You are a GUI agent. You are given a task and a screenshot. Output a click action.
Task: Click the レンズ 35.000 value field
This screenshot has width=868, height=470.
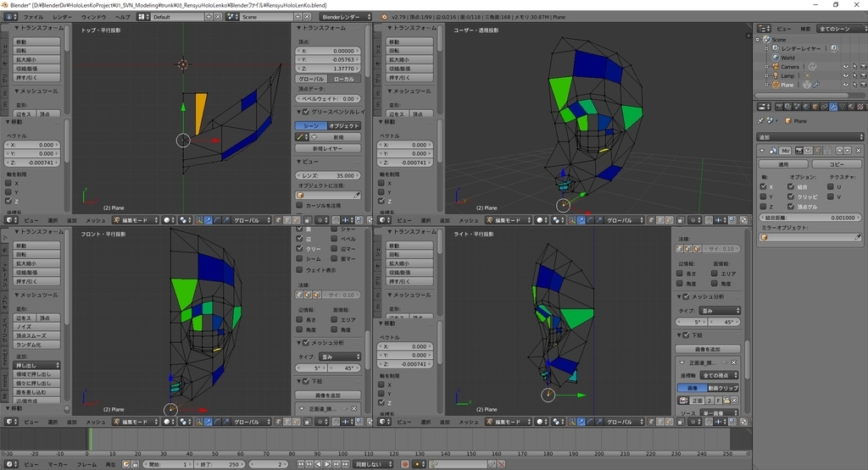click(x=328, y=175)
